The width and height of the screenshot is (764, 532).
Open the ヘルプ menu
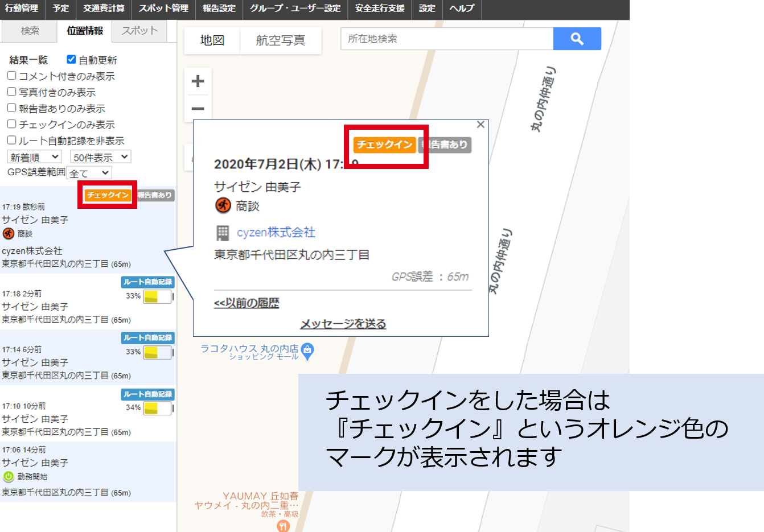(x=462, y=9)
